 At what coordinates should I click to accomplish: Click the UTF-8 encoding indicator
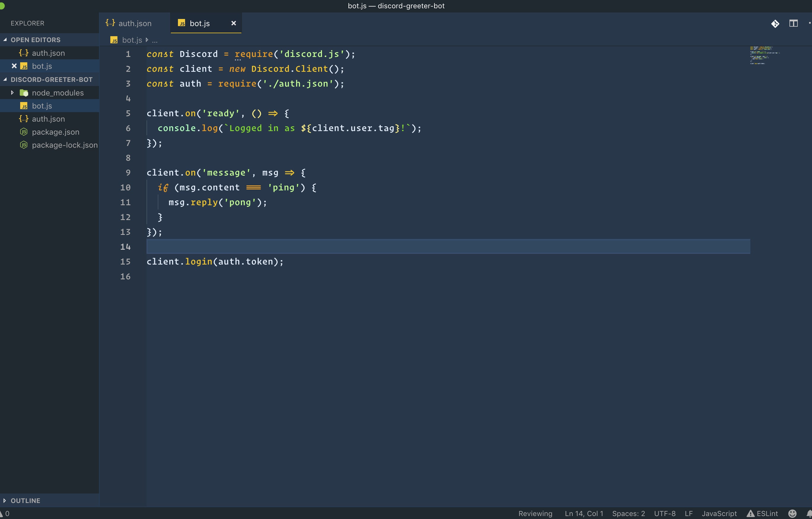pyautogui.click(x=665, y=512)
